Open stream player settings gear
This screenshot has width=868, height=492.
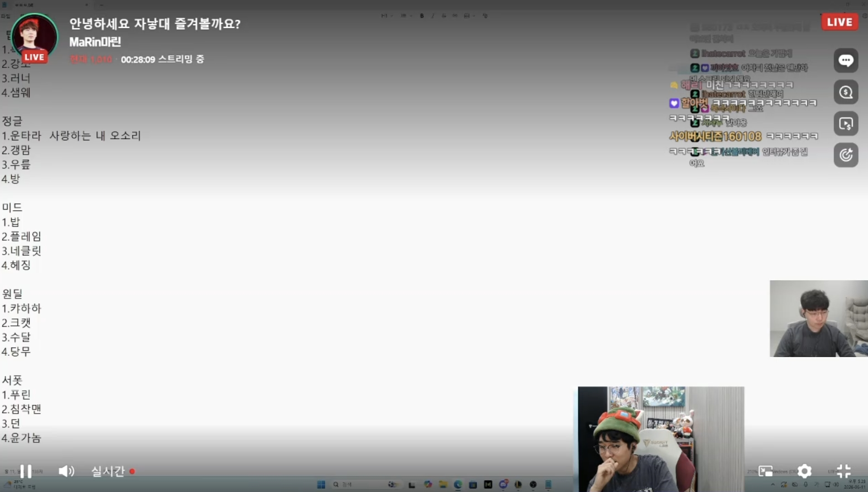point(805,471)
